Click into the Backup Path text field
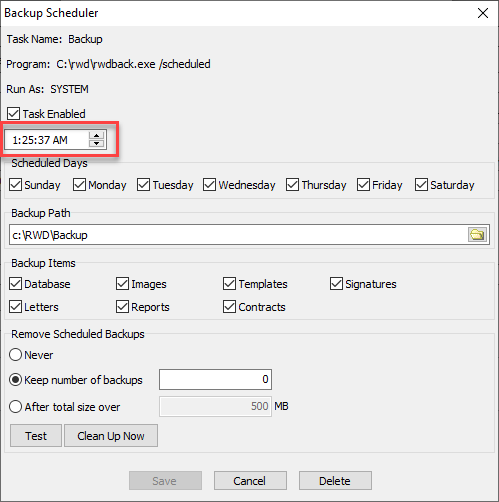The width and height of the screenshot is (499, 502). tap(238, 235)
